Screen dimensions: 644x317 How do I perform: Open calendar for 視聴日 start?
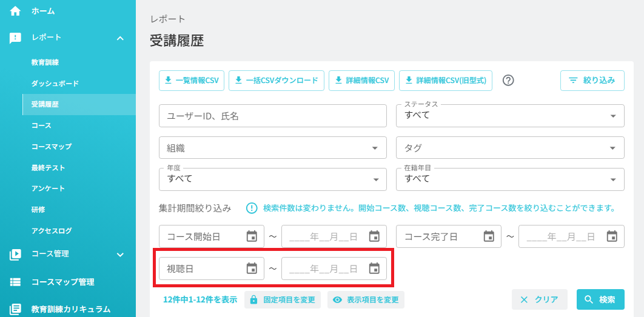coord(252,269)
